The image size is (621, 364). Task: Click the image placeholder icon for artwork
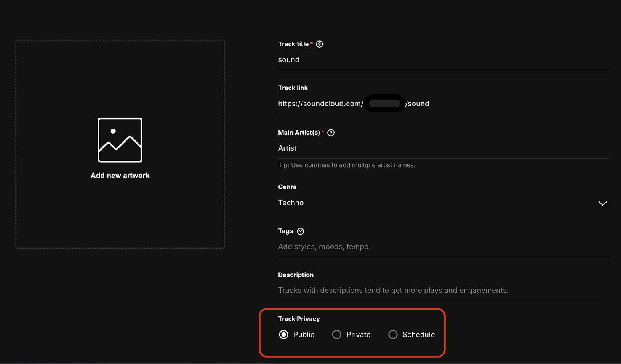point(120,140)
